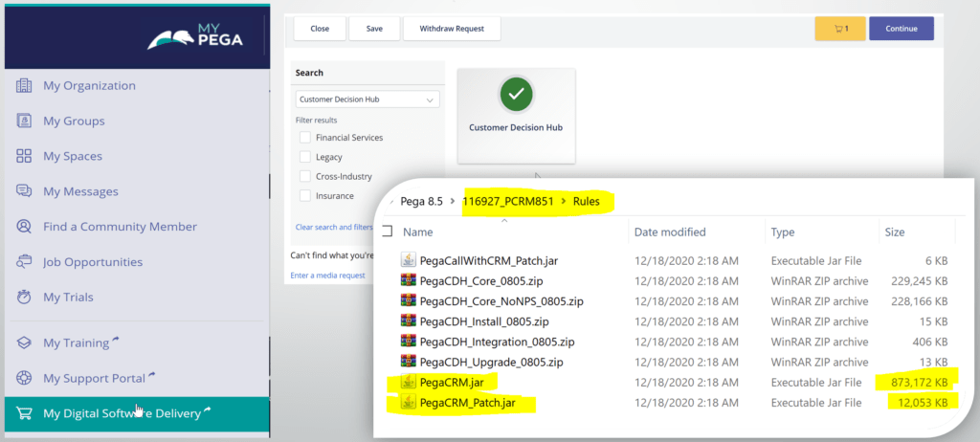Select file PegaCDH_Integration_0805.zip
Viewport: 980px width, 442px height.
(498, 342)
